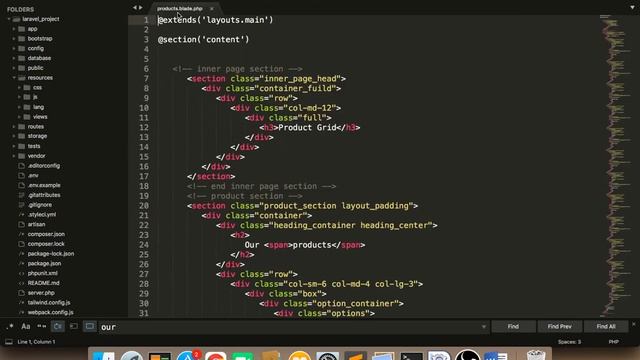Open the tab list dropdown at top right
Viewport: 640px width, 360px height.
[x=632, y=7]
